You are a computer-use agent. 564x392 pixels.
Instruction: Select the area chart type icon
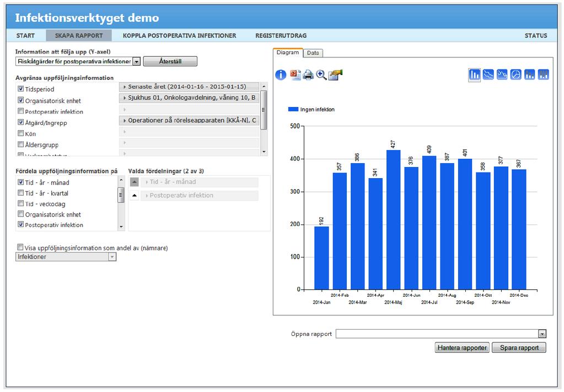click(502, 75)
